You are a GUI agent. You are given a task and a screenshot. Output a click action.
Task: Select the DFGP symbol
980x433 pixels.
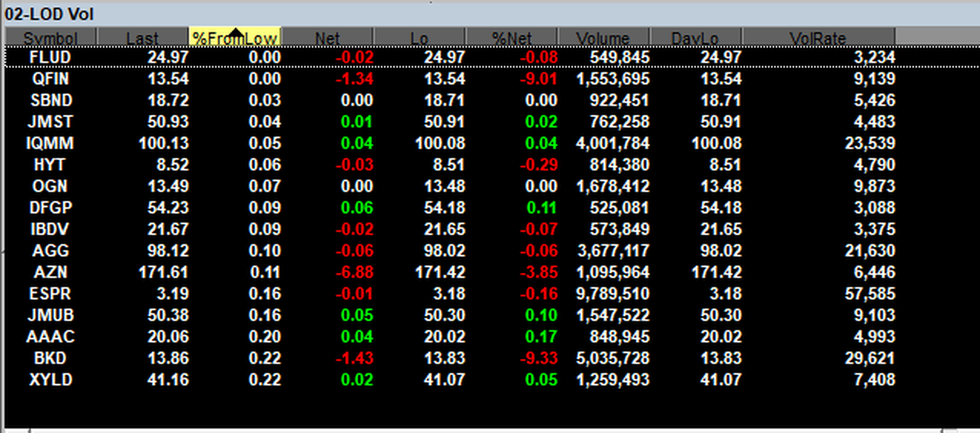click(x=51, y=207)
